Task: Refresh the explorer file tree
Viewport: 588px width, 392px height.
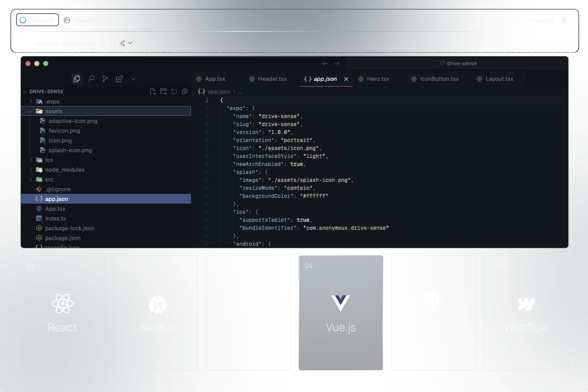Action: coord(174,92)
